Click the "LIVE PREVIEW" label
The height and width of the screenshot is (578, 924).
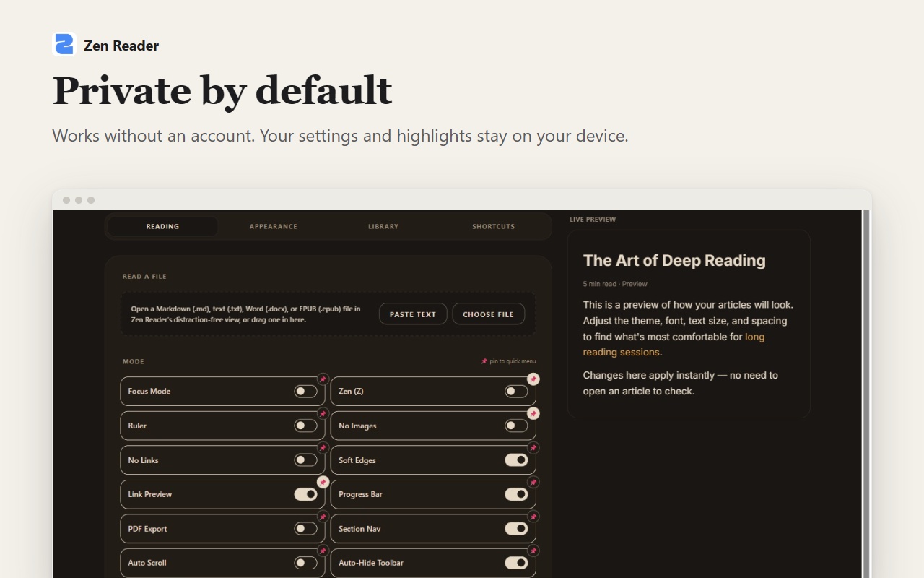pos(593,220)
